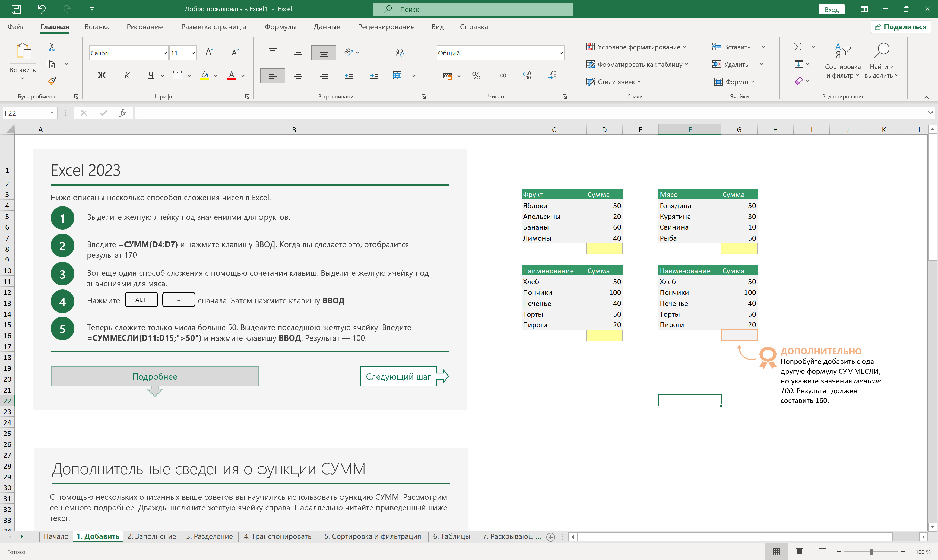Image resolution: width=938 pixels, height=560 pixels.
Task: Click Вставить in the Ячейки group
Action: pyautogui.click(x=732, y=47)
